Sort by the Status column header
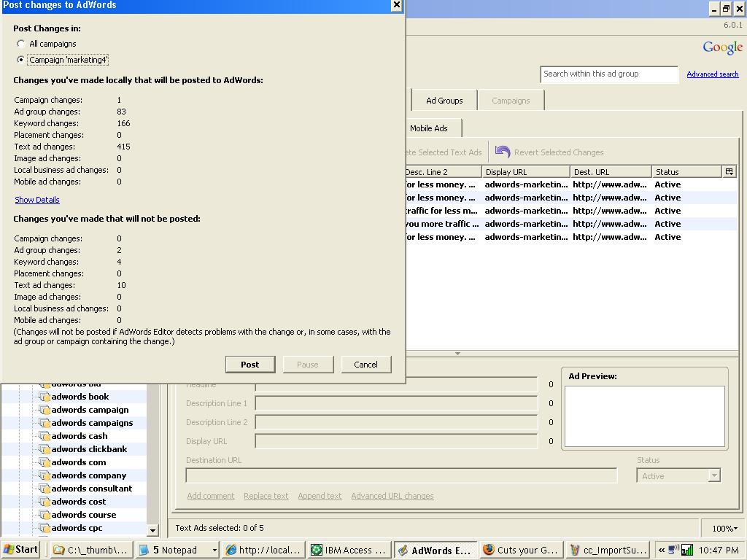The image size is (747, 560). [x=687, y=172]
